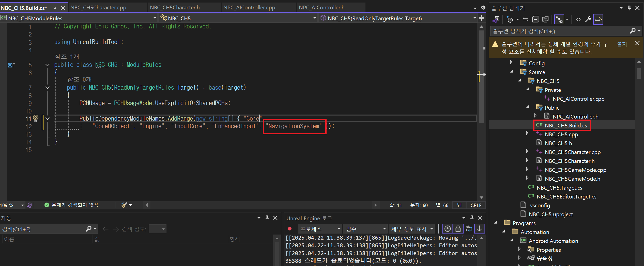Click 문제가 검색되지 않음 health indicator
Image resolution: width=644 pixels, height=266 pixels.
(71, 205)
